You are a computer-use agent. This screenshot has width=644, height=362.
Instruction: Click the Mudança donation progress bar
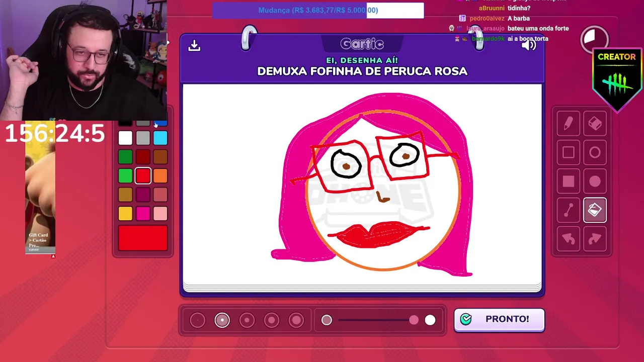coord(318,10)
